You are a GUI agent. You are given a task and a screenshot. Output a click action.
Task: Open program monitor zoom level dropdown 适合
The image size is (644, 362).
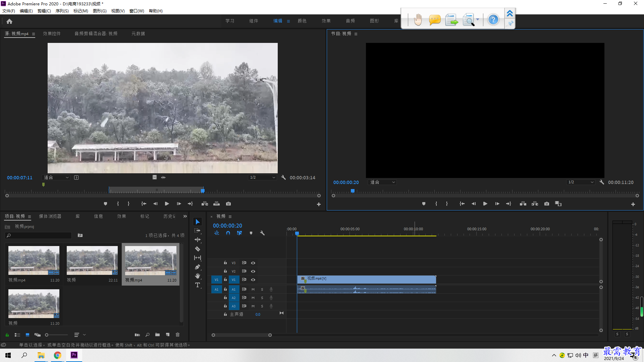click(382, 182)
